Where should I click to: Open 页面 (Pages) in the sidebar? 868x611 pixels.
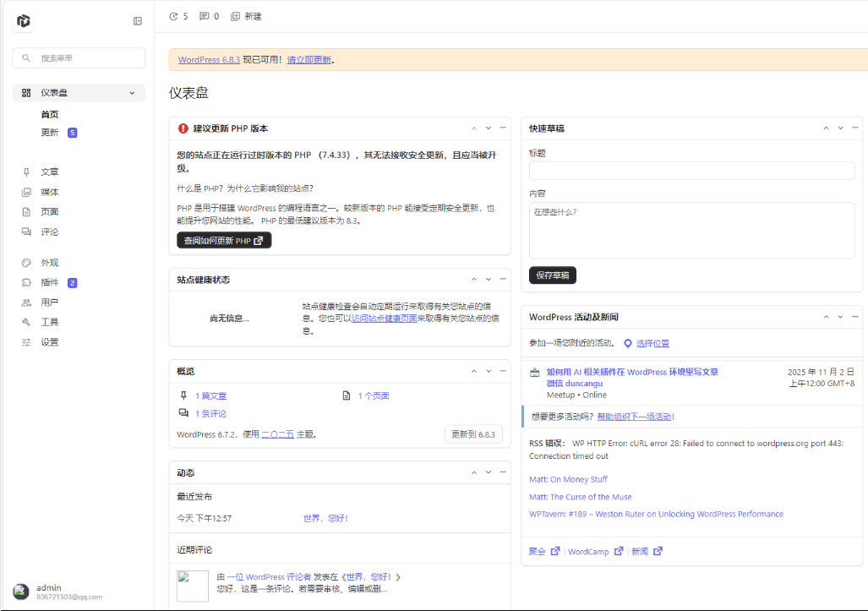point(49,211)
